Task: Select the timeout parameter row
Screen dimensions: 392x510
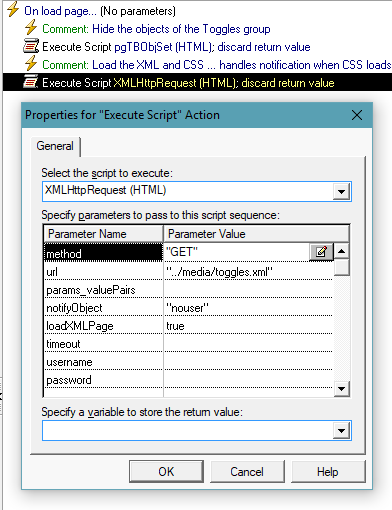Action: [x=188, y=344]
